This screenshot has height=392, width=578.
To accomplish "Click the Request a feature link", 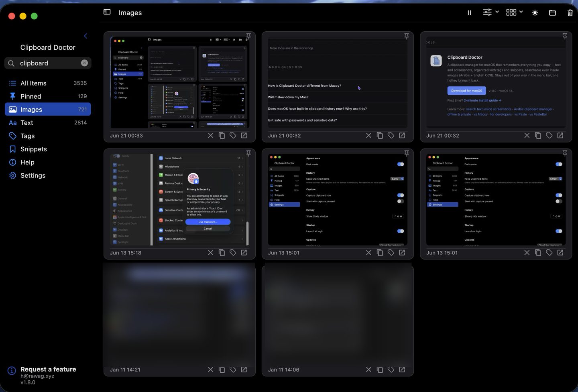I will click(x=48, y=369).
